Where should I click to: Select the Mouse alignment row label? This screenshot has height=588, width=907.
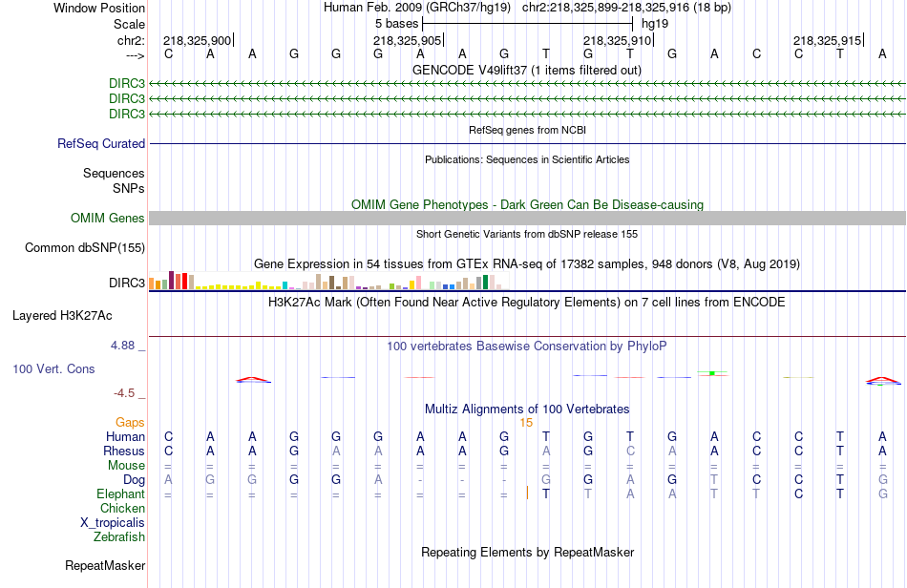pos(127,466)
